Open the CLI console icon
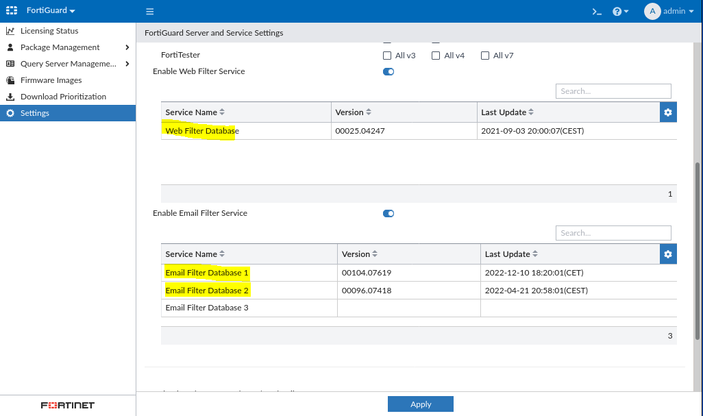This screenshot has height=416, width=703. coord(596,11)
